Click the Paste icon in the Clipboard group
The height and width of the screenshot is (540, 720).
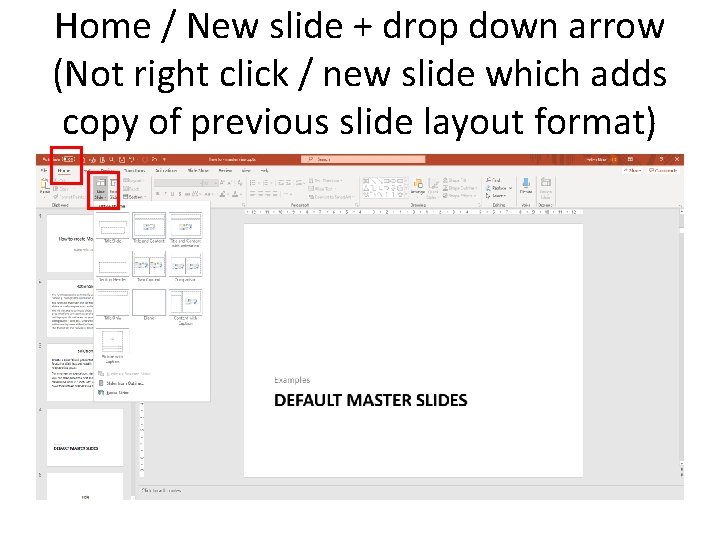[x=45, y=187]
